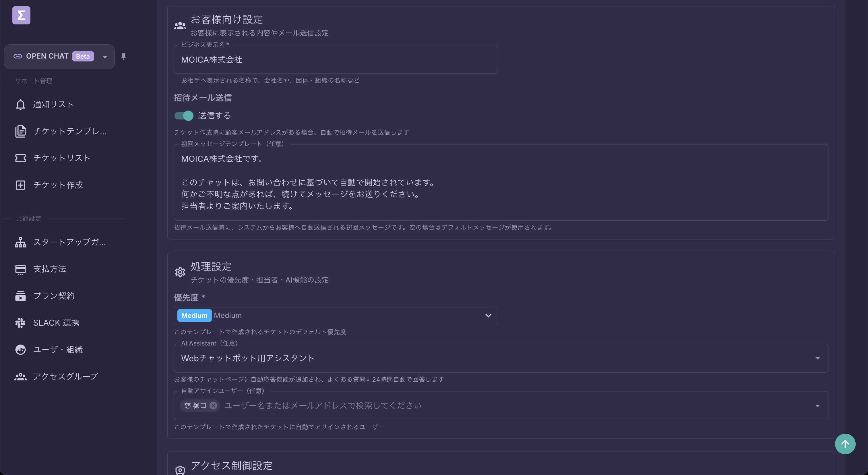The image size is (868, 475).
Task: Open the AI Assistant dropdown
Action: click(x=501, y=358)
